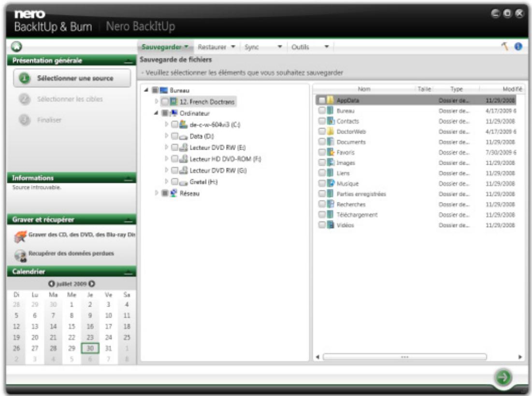This screenshot has height=396, width=532.
Task: Select July 30 in the calendar
Action: pyautogui.click(x=90, y=348)
